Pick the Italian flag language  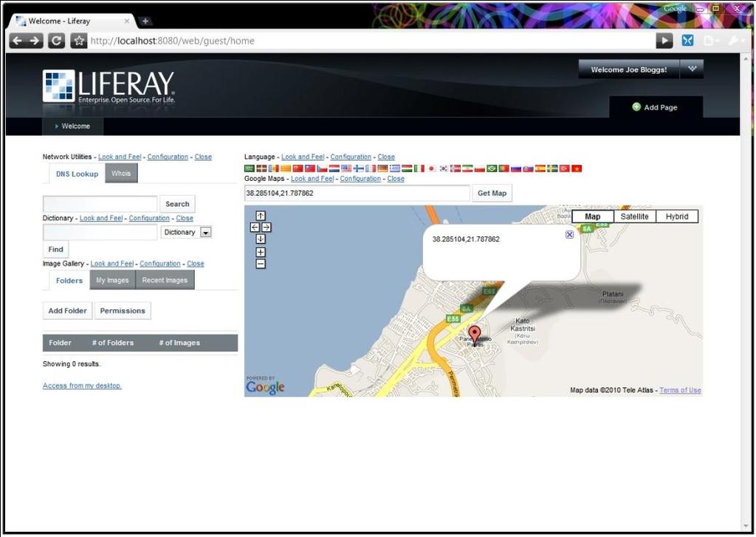coord(419,168)
